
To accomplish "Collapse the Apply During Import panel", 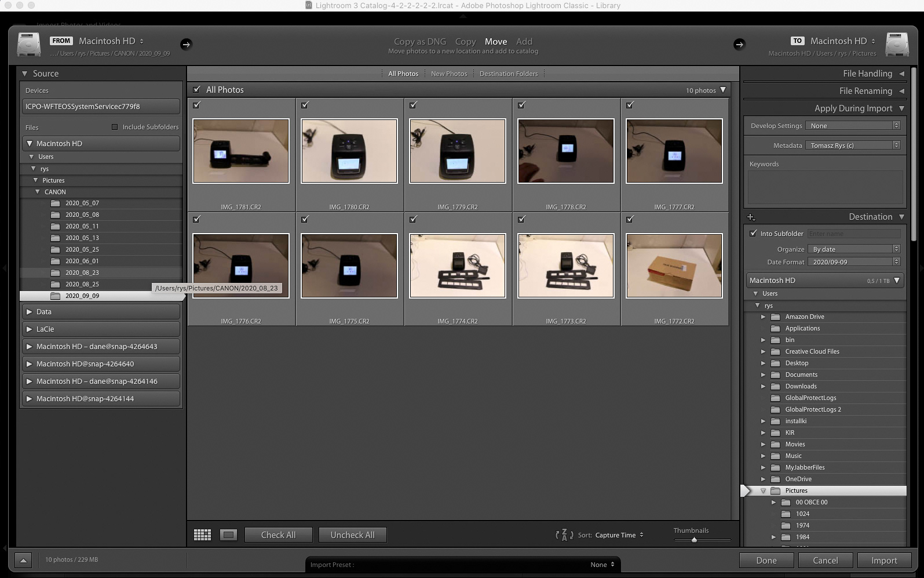I will [901, 108].
